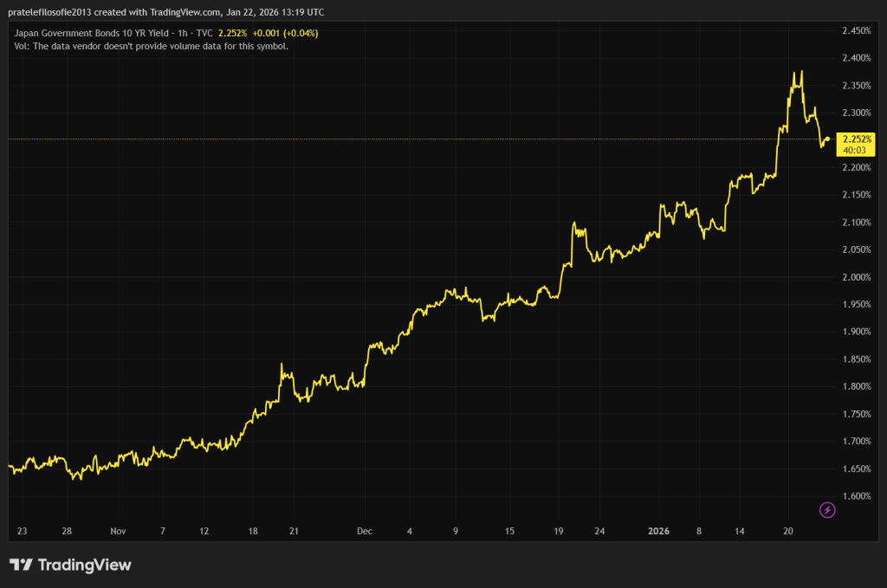Viewport: 887px width, 588px height.
Task: Select the Nov label on time axis
Action: tap(119, 531)
